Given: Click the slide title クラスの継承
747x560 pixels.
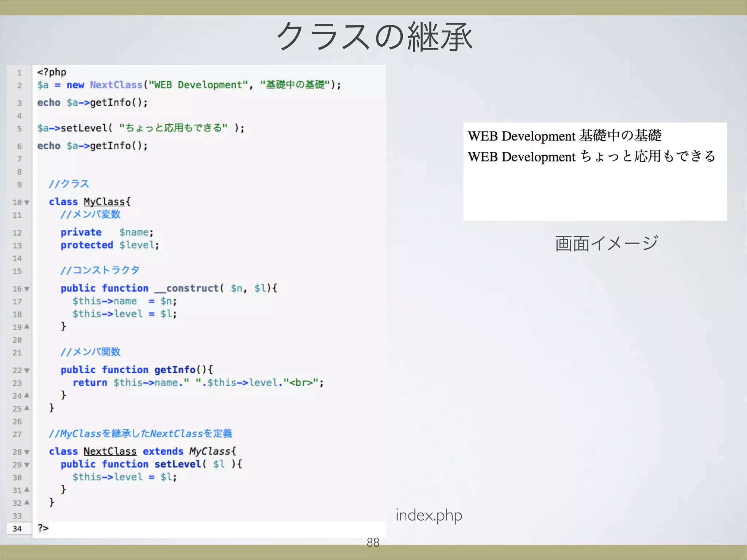Looking at the screenshot, I should pos(375,37).
